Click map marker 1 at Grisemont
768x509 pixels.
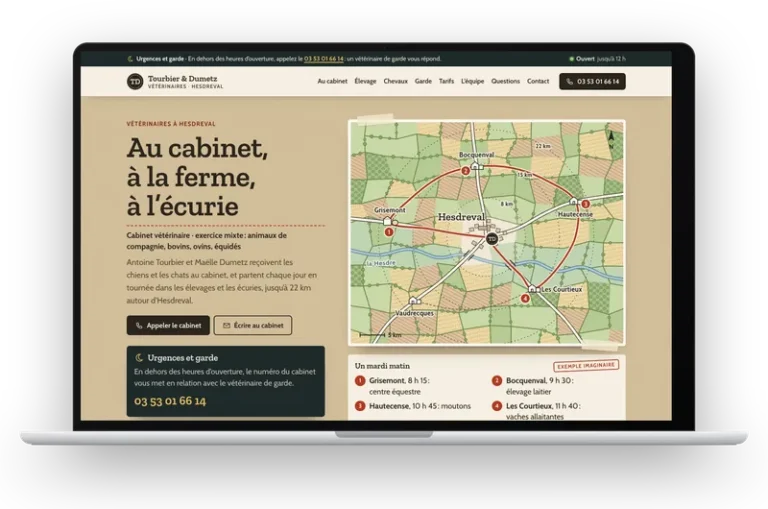(389, 232)
